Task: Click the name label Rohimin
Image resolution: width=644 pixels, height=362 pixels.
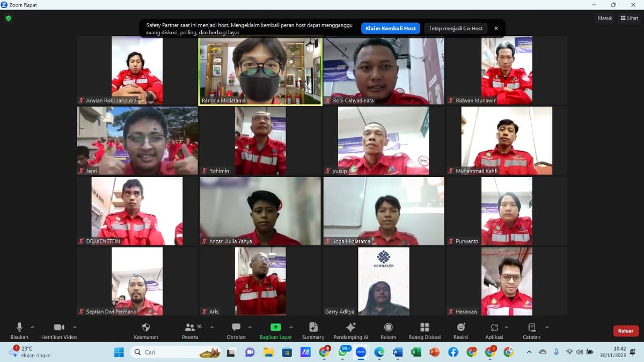Action: tap(219, 171)
